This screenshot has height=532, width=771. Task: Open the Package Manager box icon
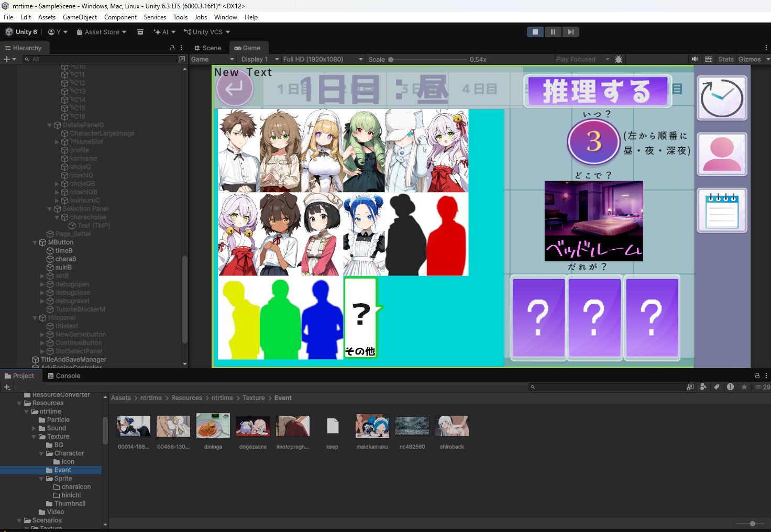click(140, 32)
